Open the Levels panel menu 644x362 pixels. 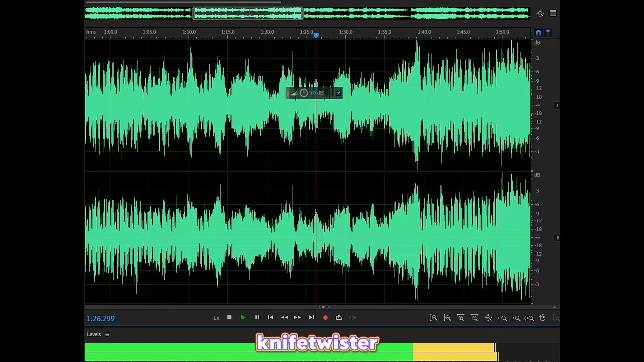point(107,334)
